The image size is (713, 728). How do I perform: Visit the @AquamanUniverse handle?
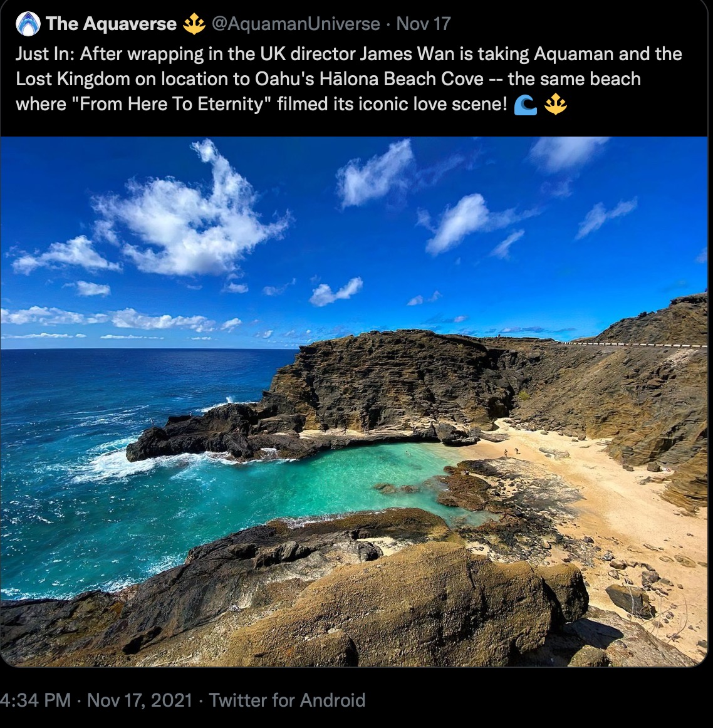(x=295, y=24)
